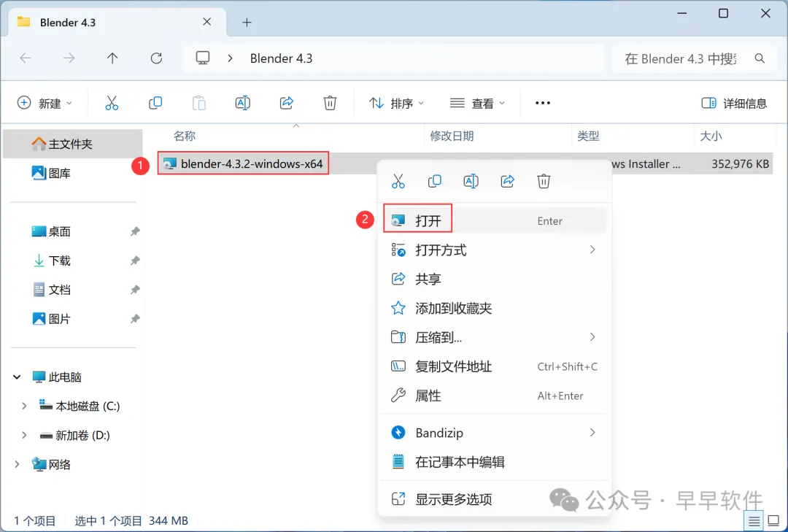The image size is (788, 532).
Task: Expand the 打开方式 submenu
Action: pos(494,250)
